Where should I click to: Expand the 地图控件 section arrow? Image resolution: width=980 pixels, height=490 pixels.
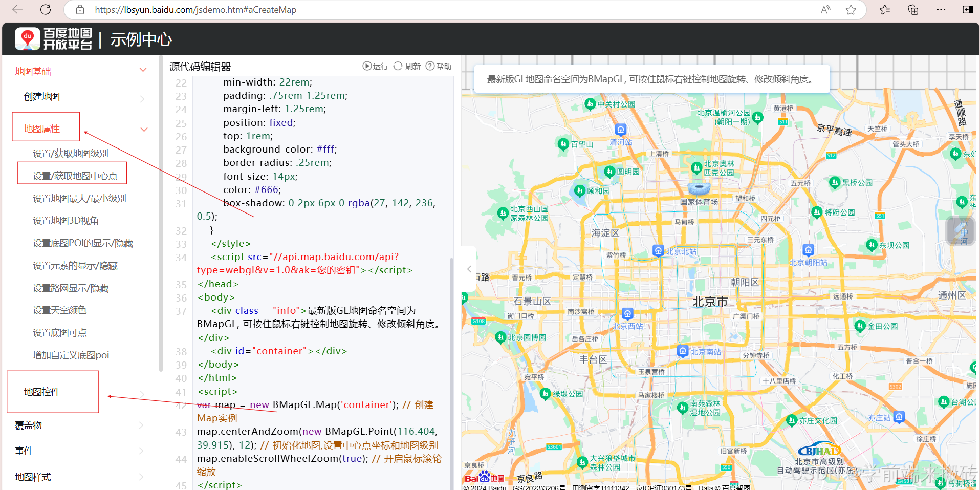142,394
